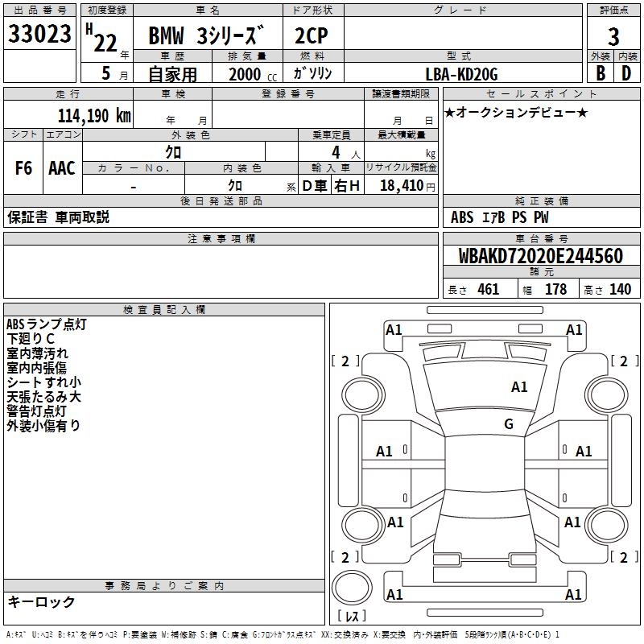The height and width of the screenshot is (644, 644).
Task: Click the D車 import marking
Action: pyautogui.click(x=315, y=186)
